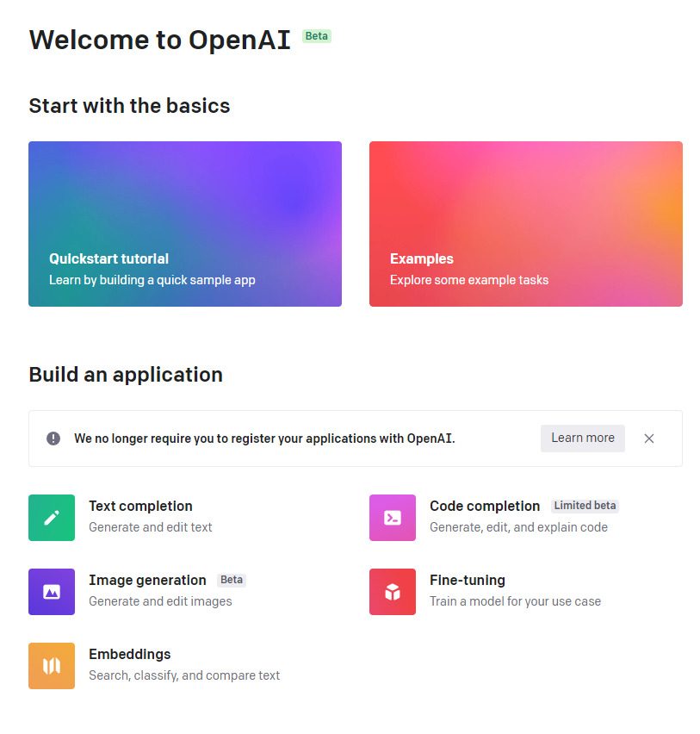The width and height of the screenshot is (700, 734).
Task: Click the exclamation info icon in the notice
Action: pyautogui.click(x=53, y=439)
